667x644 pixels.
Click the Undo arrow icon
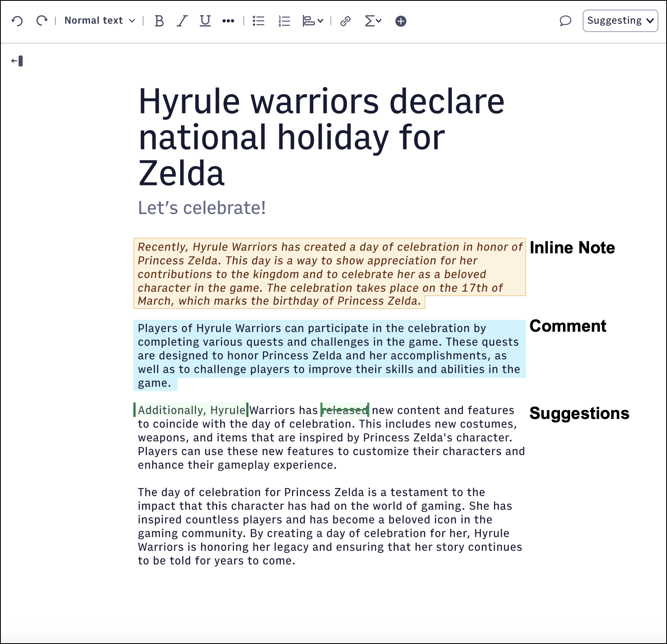click(17, 21)
